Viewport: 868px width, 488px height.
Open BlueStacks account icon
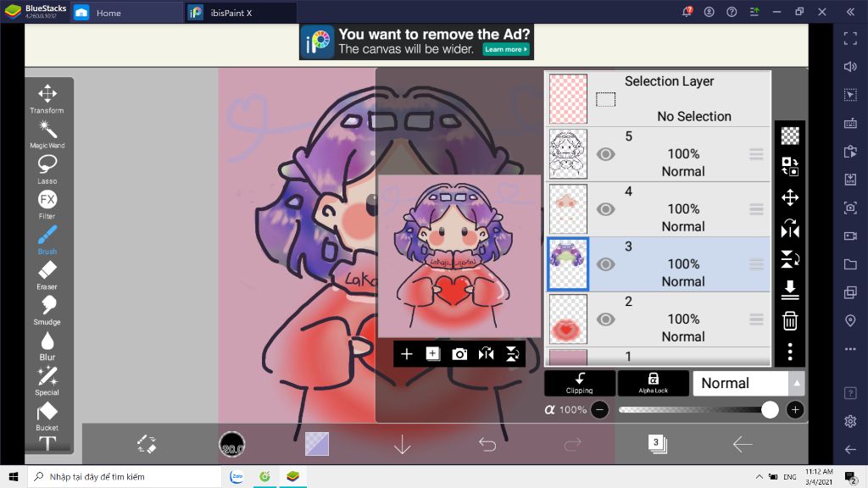coord(709,12)
